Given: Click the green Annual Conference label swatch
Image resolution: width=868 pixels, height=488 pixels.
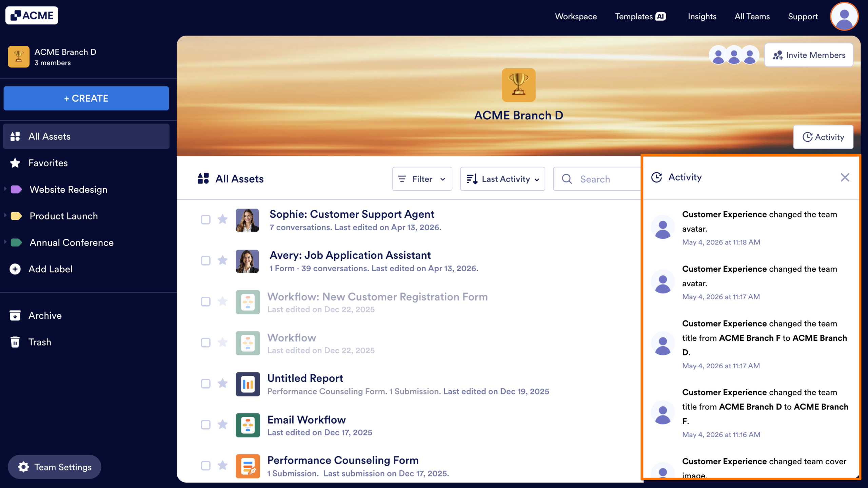Looking at the screenshot, I should tap(16, 242).
